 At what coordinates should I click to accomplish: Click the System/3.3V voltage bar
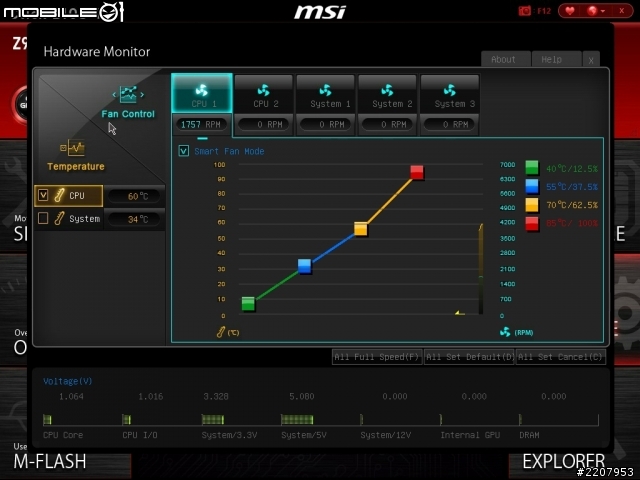(213, 419)
